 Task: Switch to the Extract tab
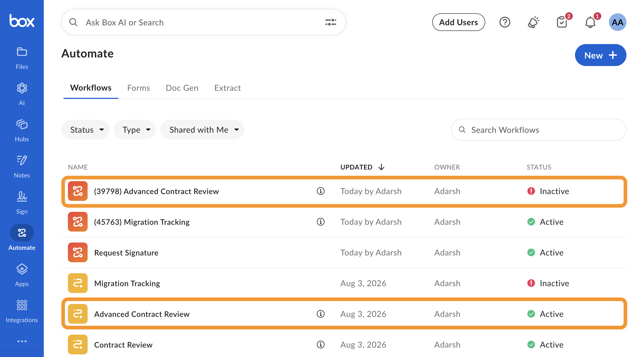(228, 88)
